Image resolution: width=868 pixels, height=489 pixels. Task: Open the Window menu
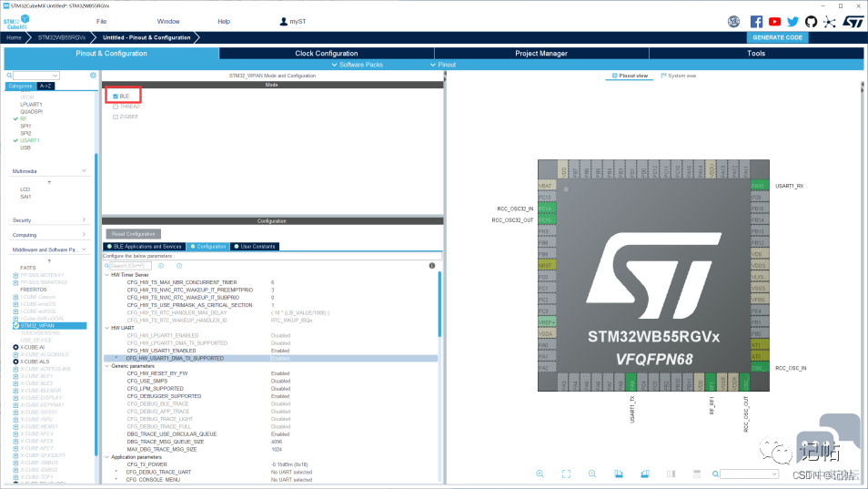pyautogui.click(x=168, y=22)
